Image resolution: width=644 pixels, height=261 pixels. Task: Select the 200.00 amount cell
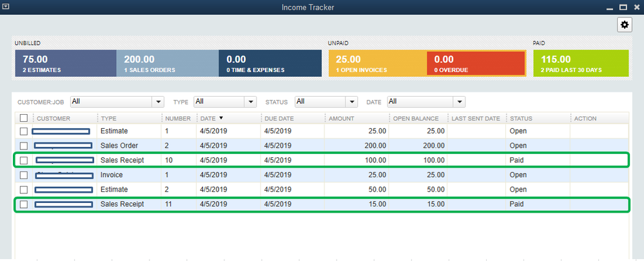tap(375, 146)
